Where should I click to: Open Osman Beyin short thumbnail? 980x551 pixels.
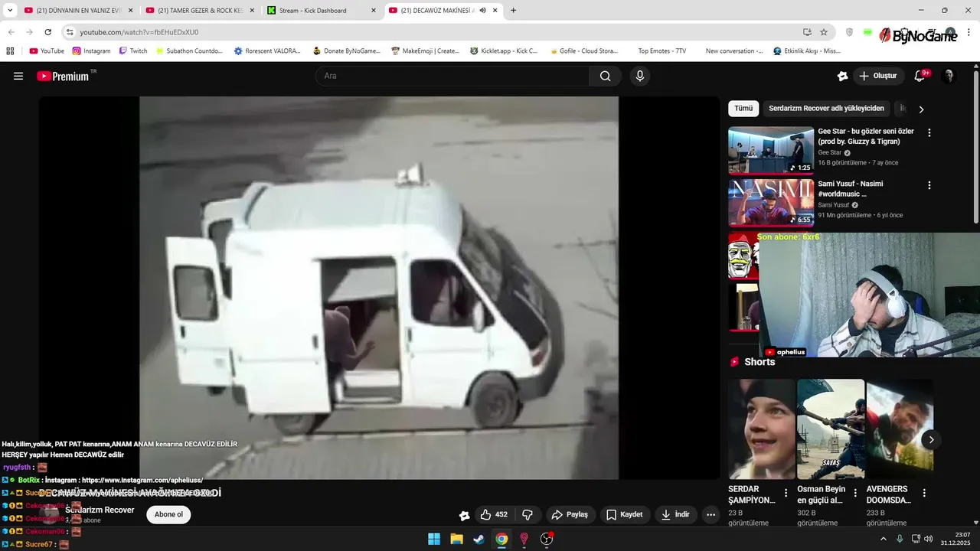831,429
